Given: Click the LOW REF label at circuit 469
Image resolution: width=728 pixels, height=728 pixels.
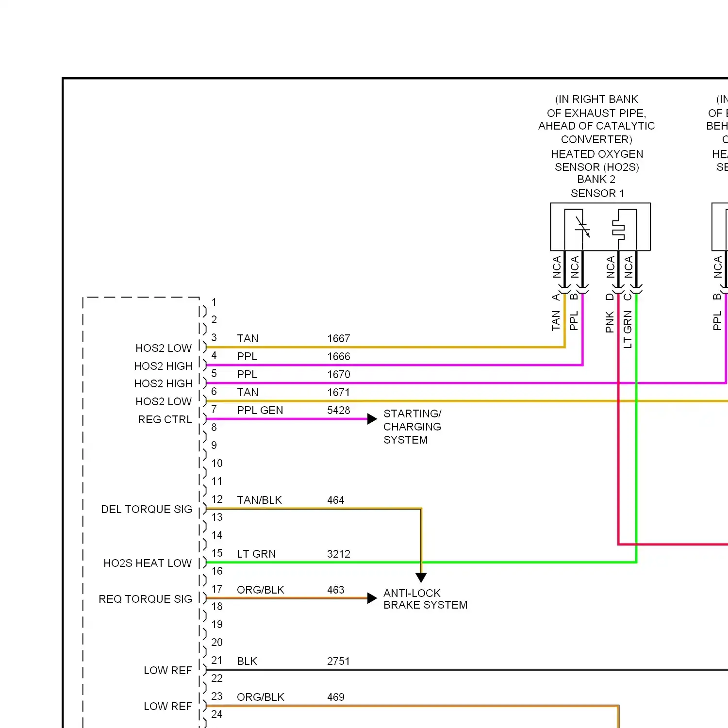Looking at the screenshot, I should coord(168,706).
